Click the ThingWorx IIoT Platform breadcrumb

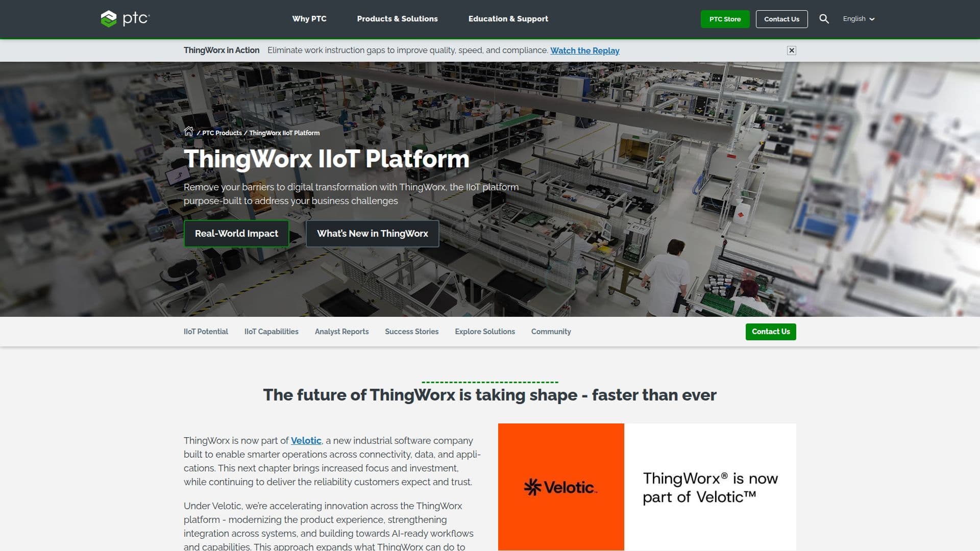point(284,133)
